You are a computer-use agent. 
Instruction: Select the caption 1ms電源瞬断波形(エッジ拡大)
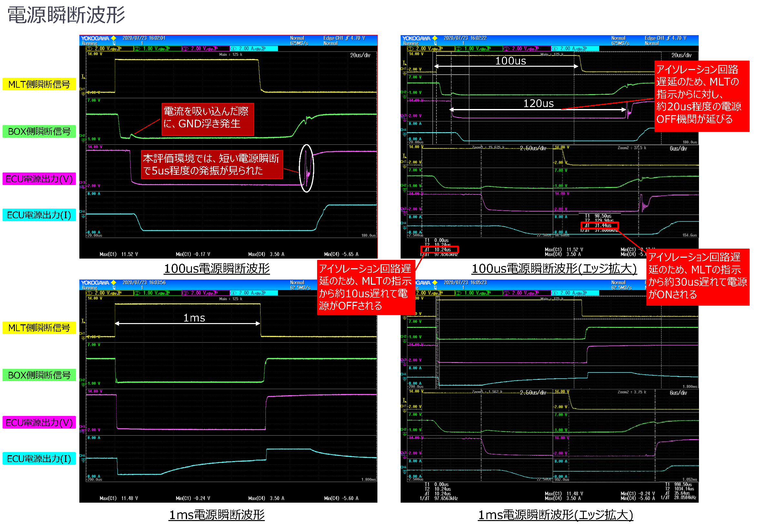pyautogui.click(x=555, y=515)
